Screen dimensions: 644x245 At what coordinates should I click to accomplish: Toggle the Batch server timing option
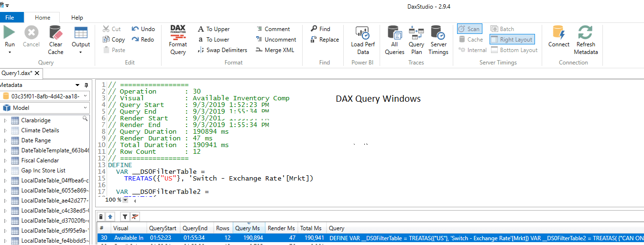click(502, 29)
